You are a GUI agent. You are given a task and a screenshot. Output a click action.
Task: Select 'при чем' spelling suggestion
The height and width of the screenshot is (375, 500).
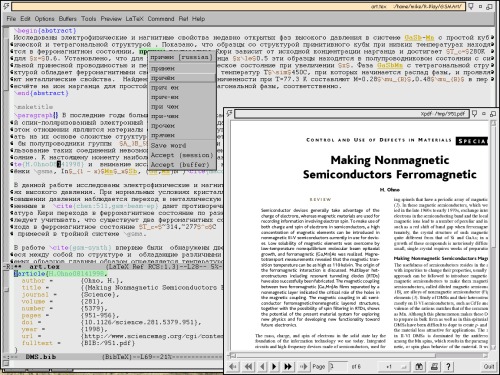[182, 107]
